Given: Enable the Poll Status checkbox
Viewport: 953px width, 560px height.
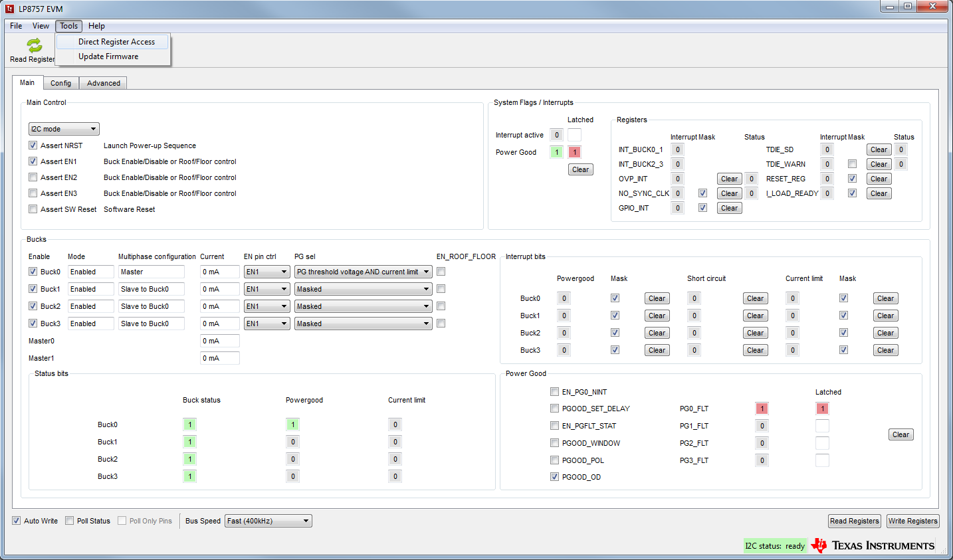Looking at the screenshot, I should [x=69, y=521].
